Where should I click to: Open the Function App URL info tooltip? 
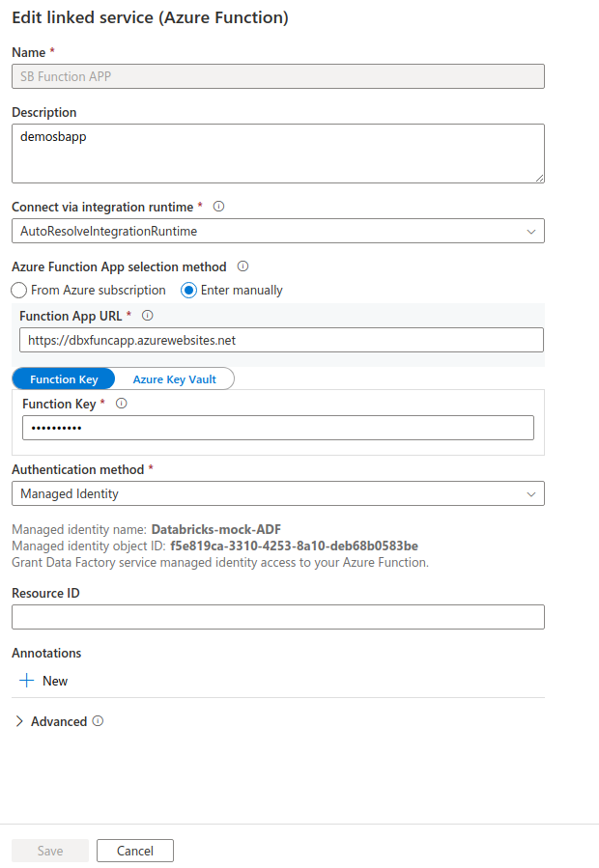point(146,317)
